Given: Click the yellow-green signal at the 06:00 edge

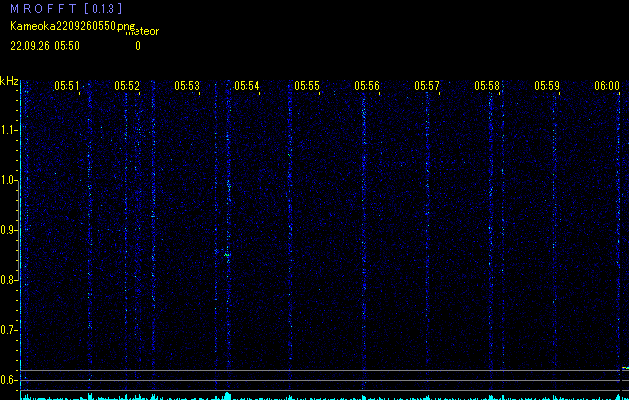Looking at the screenshot, I should pyautogui.click(x=625, y=368).
